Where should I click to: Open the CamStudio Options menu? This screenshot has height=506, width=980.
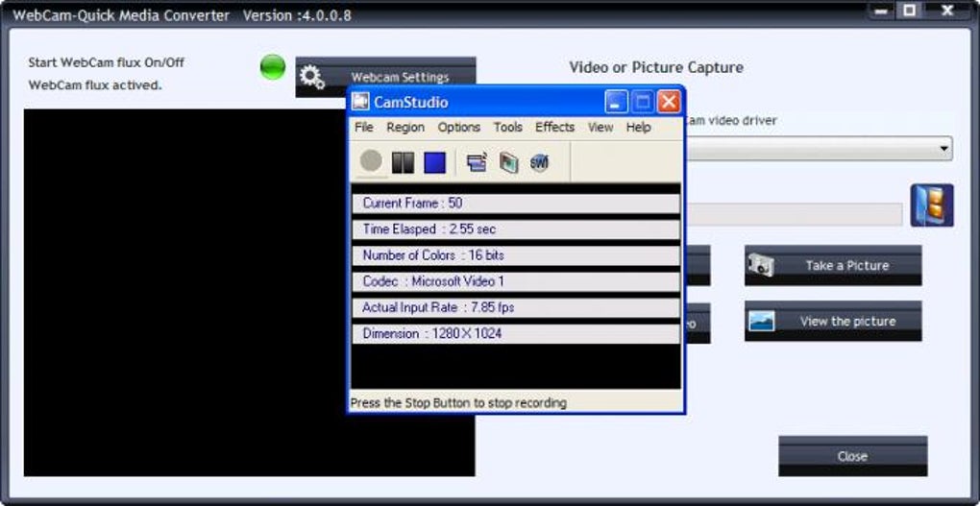point(458,128)
